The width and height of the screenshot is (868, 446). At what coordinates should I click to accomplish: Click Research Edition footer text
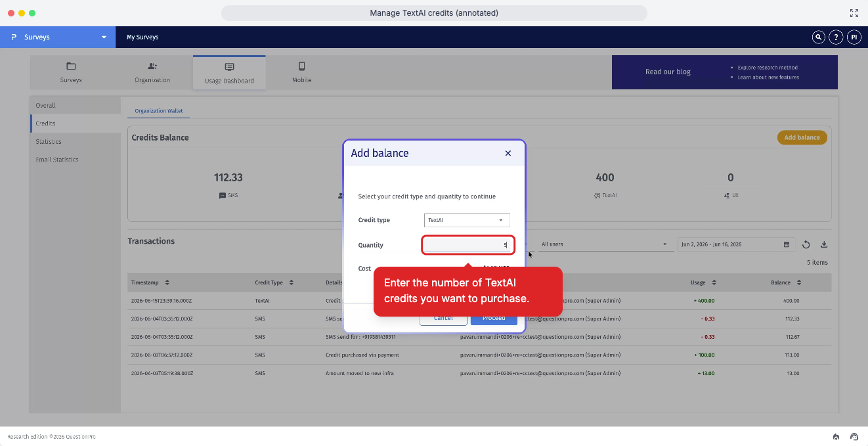(x=51, y=436)
